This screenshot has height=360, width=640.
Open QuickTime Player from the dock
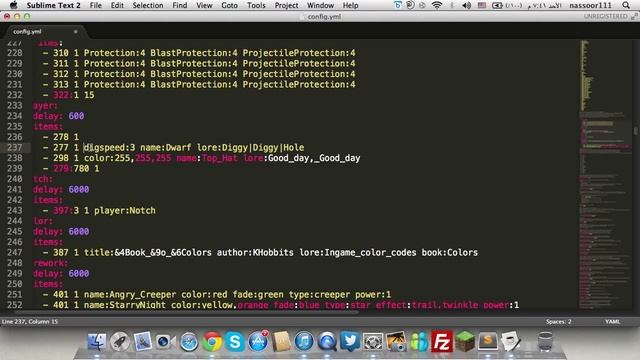(327, 341)
